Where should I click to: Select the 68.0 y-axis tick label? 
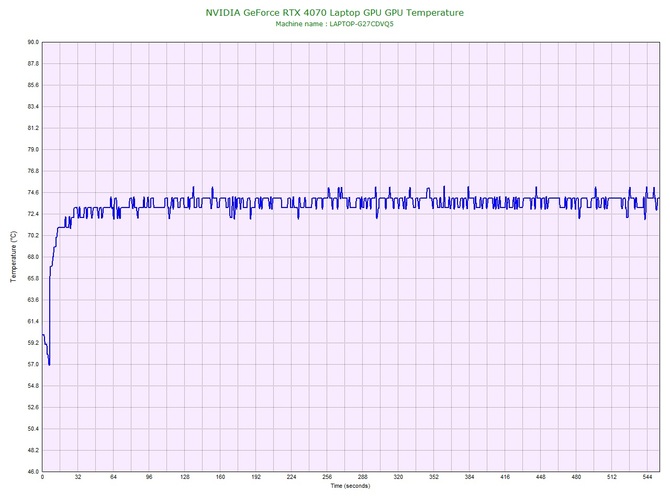(x=32, y=257)
